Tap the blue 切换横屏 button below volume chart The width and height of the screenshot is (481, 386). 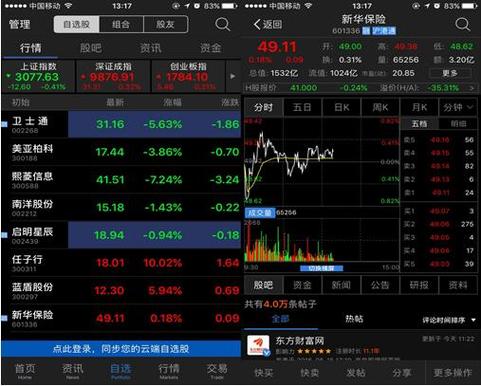(x=321, y=268)
